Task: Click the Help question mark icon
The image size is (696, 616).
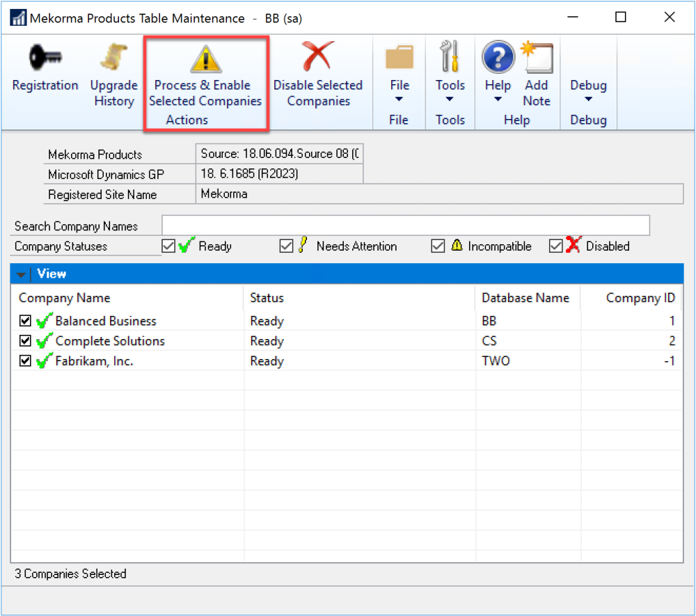Action: click(x=498, y=57)
